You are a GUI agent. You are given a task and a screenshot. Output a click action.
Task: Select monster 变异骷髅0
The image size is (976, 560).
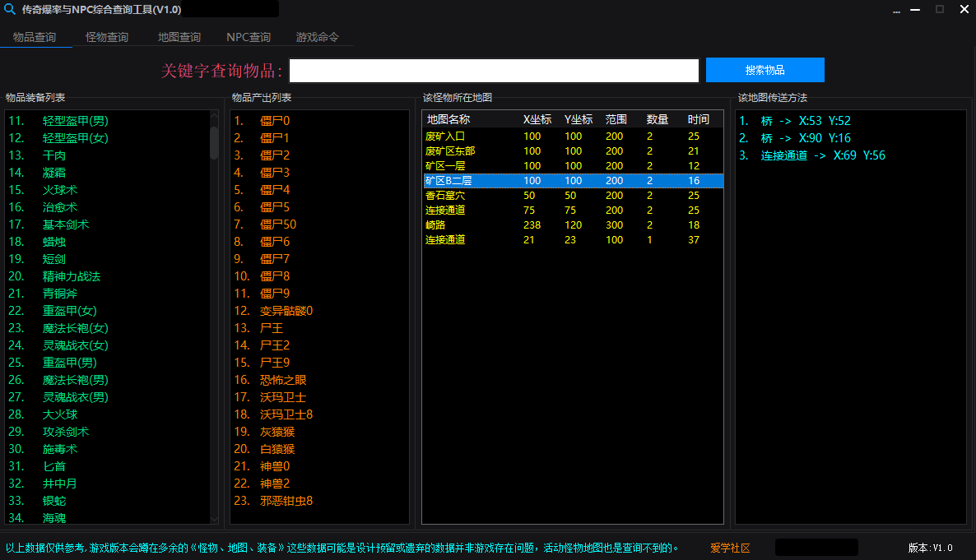286,311
